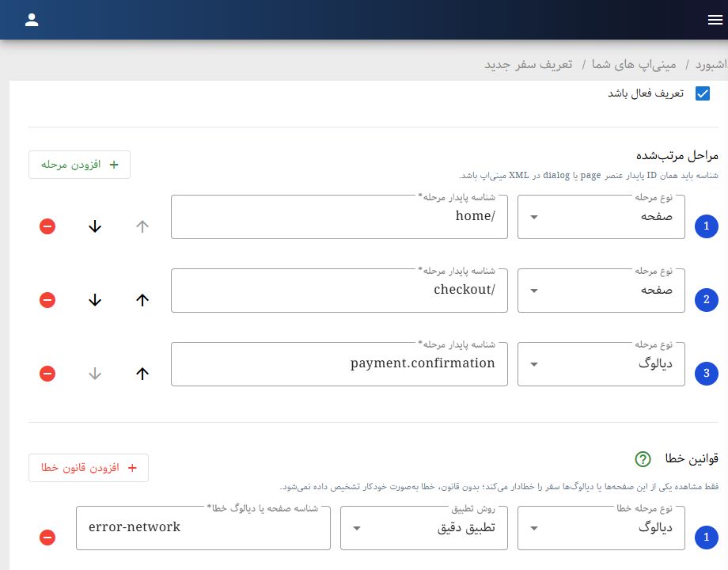
Task: Click the payment.confirmation ID field
Action: [339, 364]
